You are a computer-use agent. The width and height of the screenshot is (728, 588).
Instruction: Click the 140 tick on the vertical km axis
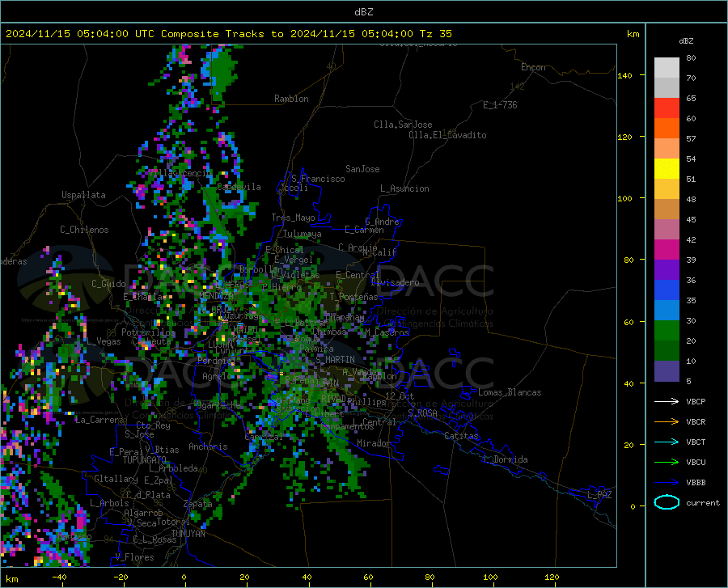point(624,75)
